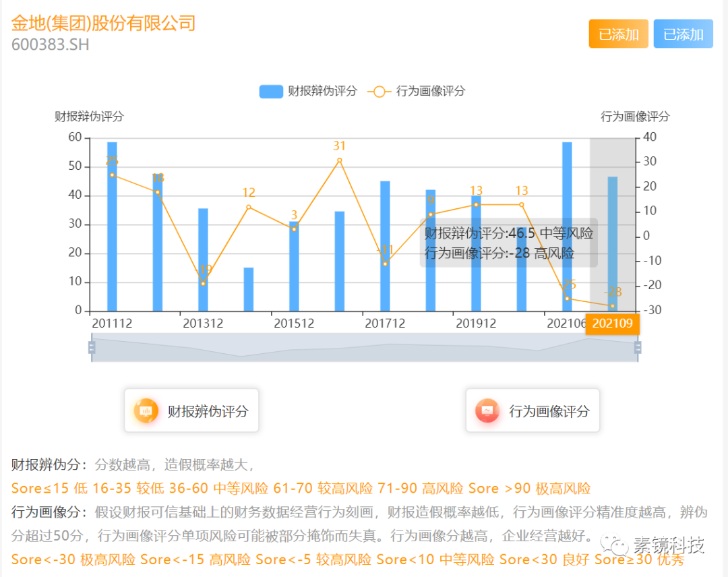Click the left axis title 财报辩伪评分

(89, 117)
